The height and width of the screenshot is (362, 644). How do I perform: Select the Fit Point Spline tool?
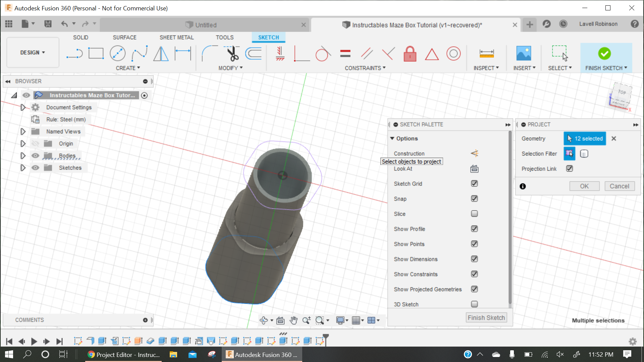(x=140, y=53)
